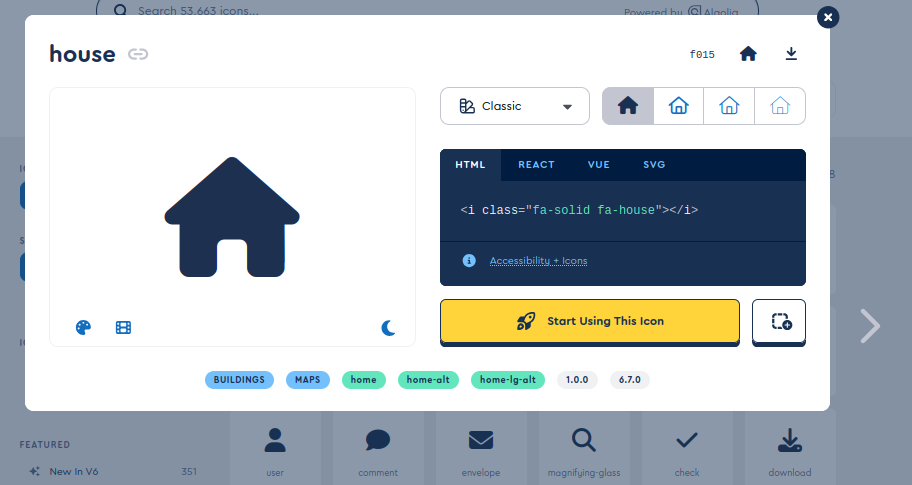Image resolution: width=912 pixels, height=485 pixels.
Task: Open the VUE code tab
Action: point(598,165)
